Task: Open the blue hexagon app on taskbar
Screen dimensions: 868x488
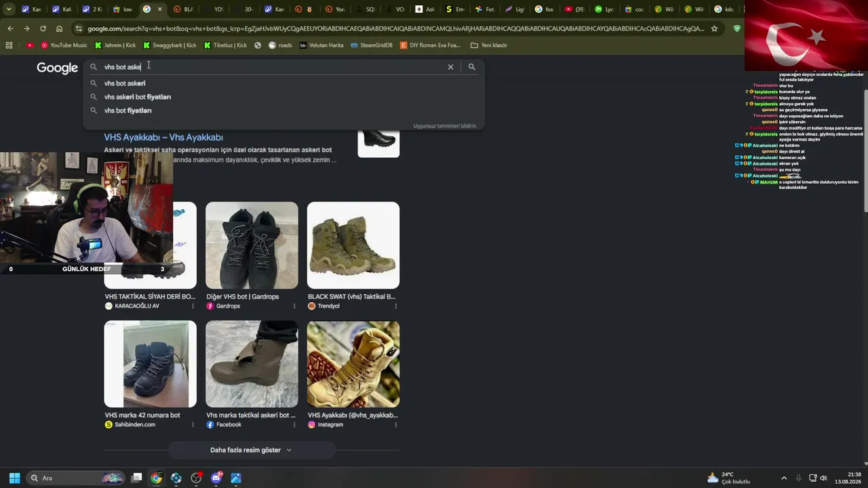Action: (176, 478)
